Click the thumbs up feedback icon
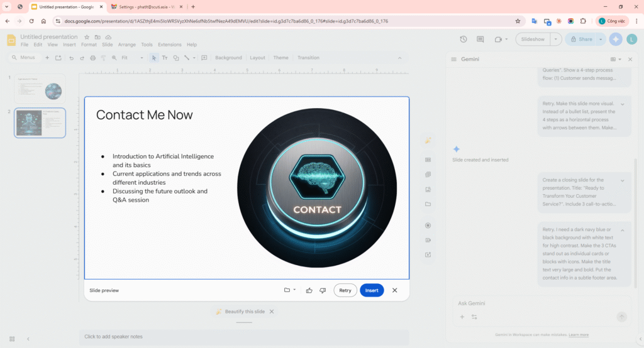This screenshot has height=348, width=644. [x=309, y=290]
